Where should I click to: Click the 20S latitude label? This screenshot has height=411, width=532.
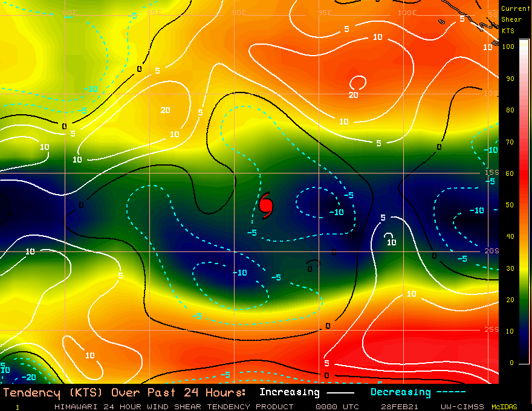click(x=491, y=251)
